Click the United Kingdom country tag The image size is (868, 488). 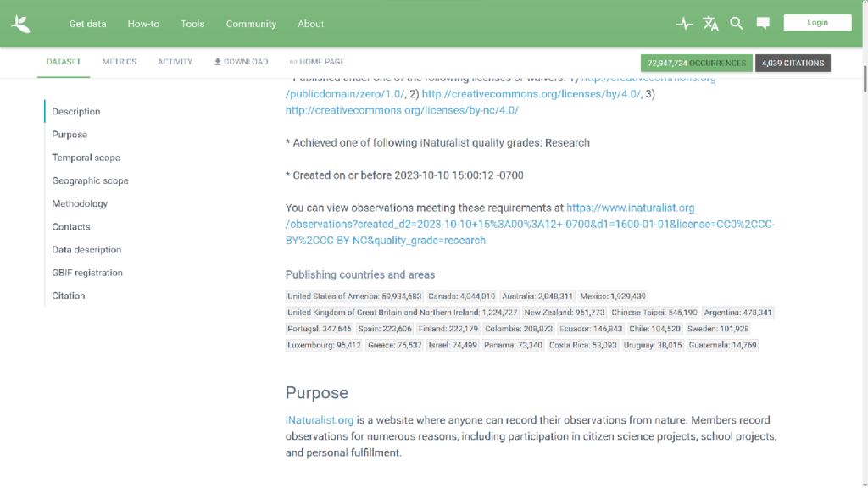click(x=403, y=313)
